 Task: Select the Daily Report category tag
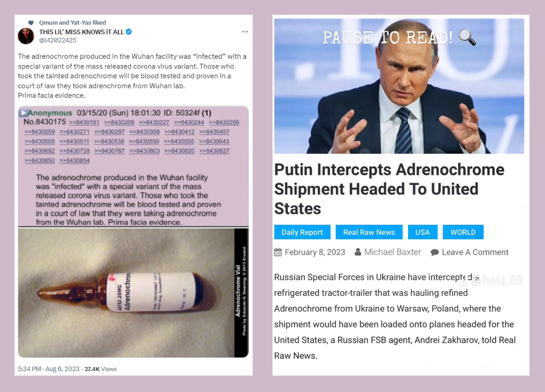point(302,232)
